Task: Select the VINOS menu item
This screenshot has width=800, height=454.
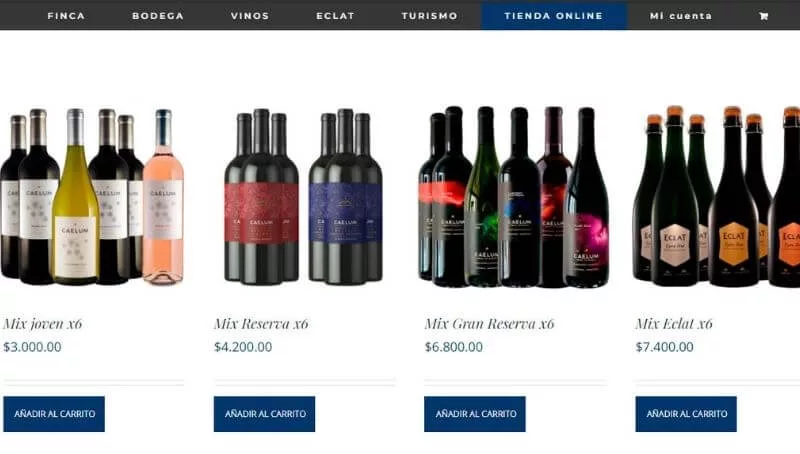Action: (250, 16)
